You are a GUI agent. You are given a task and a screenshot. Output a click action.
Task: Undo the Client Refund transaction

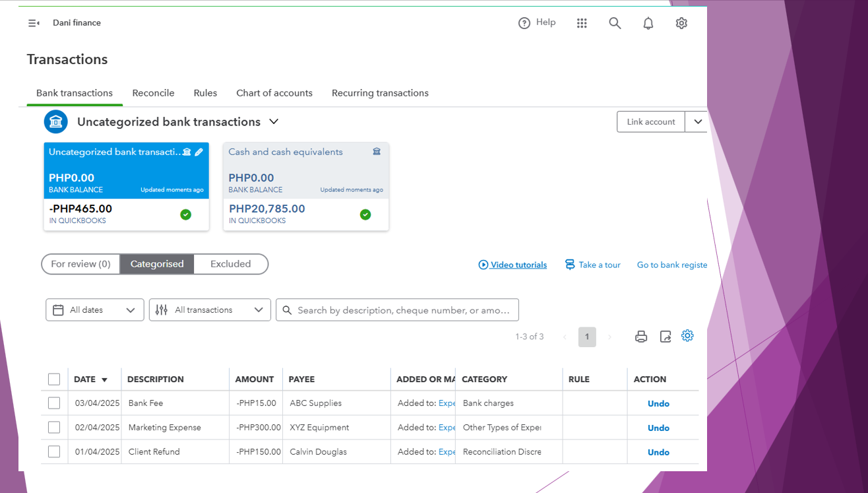coord(658,452)
